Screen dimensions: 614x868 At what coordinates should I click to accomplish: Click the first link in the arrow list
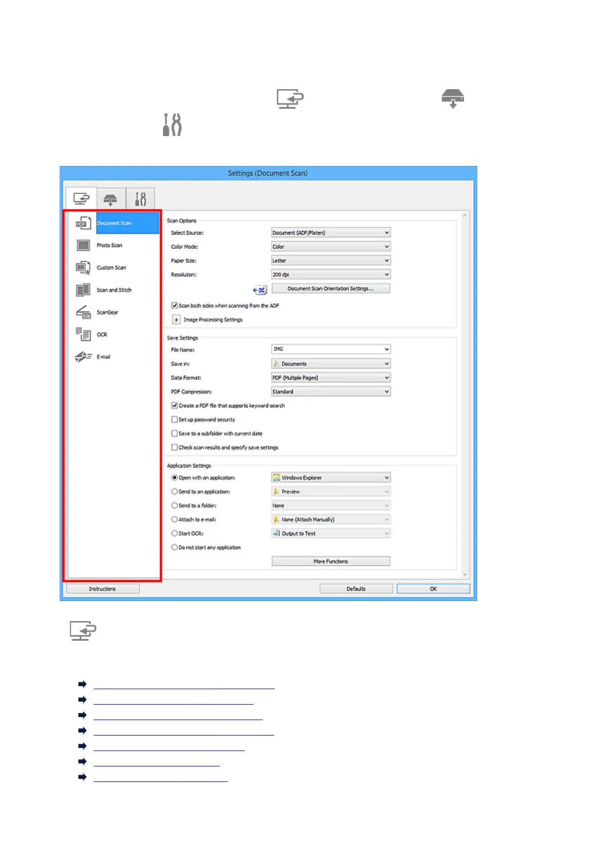click(x=184, y=685)
